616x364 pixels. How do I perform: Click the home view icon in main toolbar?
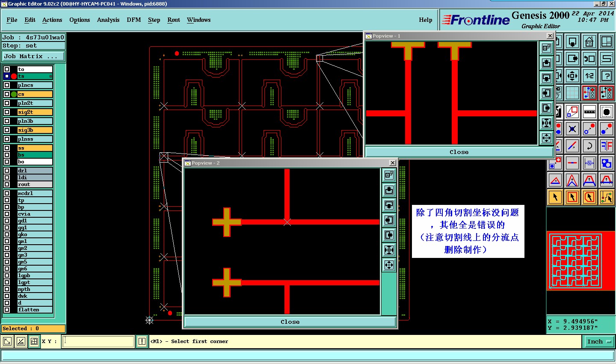click(589, 42)
